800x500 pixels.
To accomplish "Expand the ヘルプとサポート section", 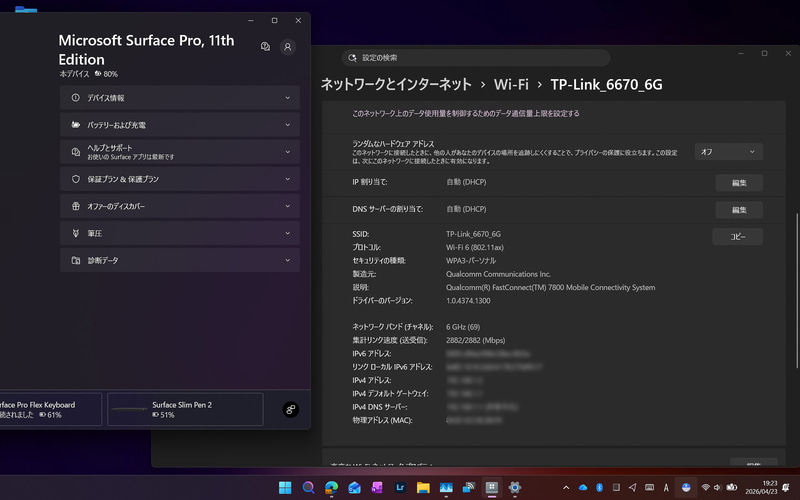I will coord(180,152).
